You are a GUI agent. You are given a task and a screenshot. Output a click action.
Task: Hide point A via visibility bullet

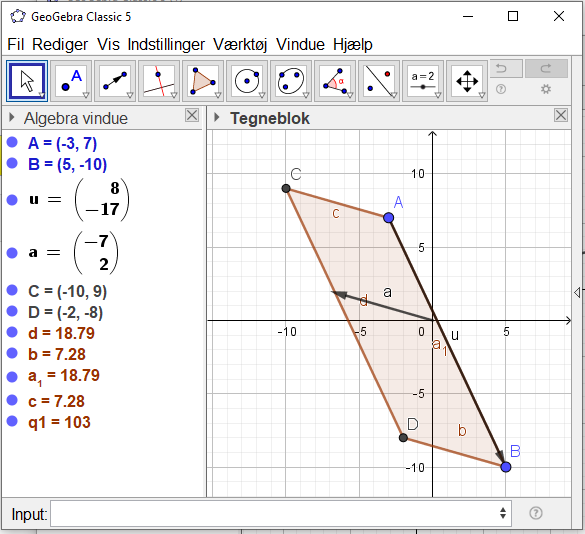[x=12, y=143]
